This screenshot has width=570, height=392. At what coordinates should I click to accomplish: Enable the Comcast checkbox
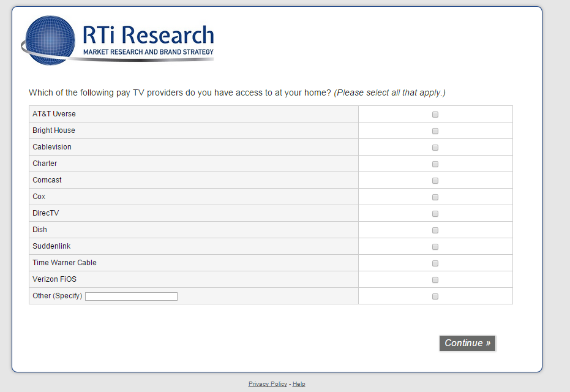pos(435,181)
